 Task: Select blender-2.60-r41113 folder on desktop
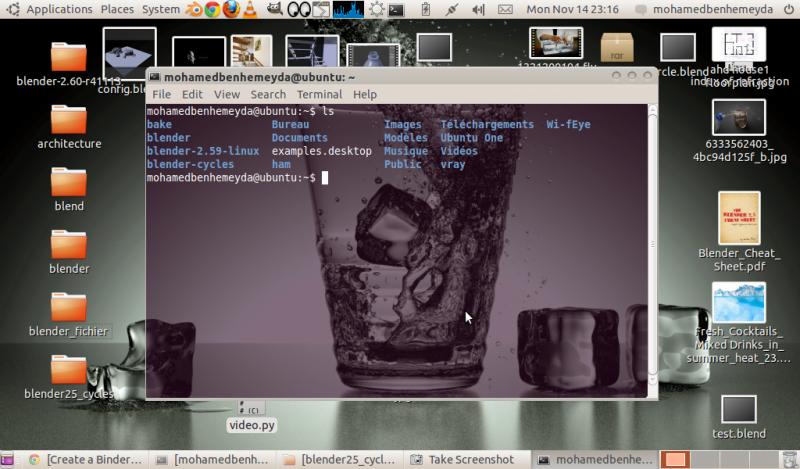pos(68,56)
